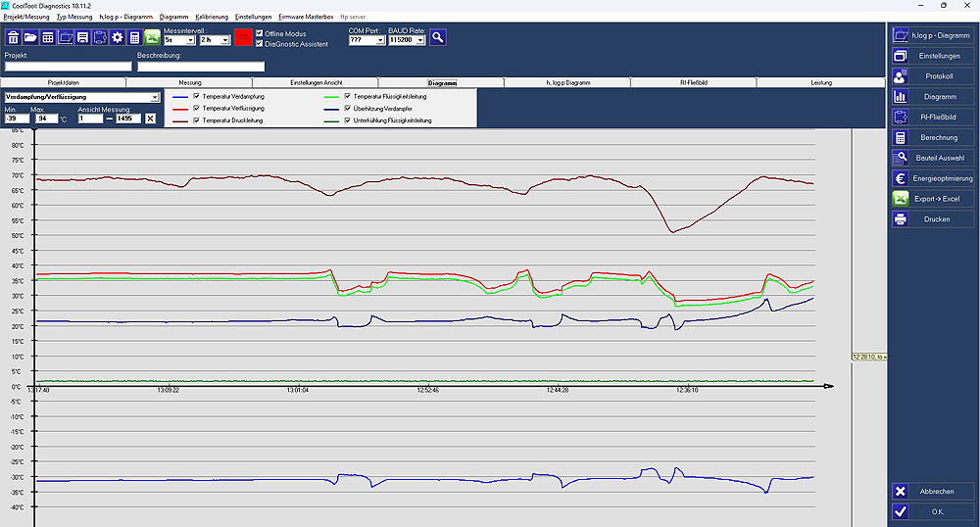Image resolution: width=980 pixels, height=527 pixels.
Task: Click the trash can delete icon in the toolbar
Action: [x=13, y=37]
